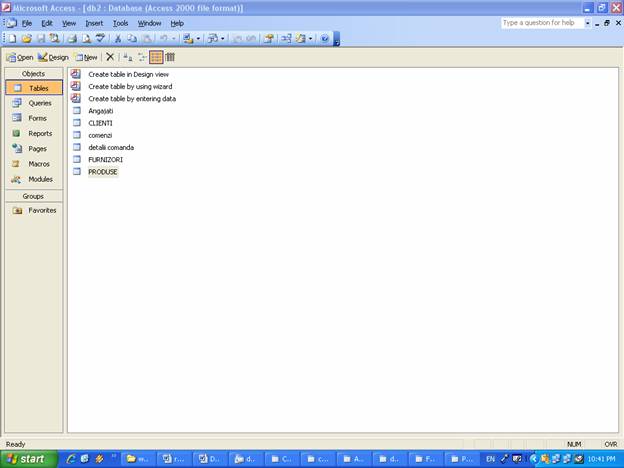Click the File Search toolbar icon

[x=54, y=39]
